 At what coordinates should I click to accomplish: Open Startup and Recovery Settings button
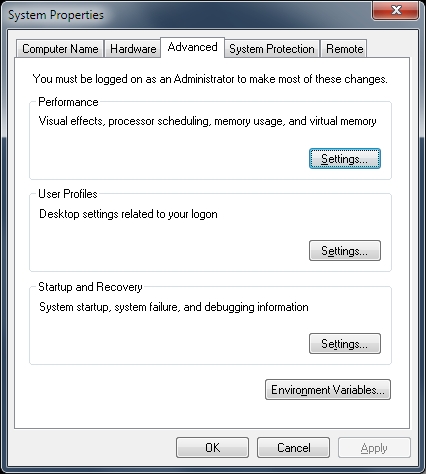coord(345,343)
